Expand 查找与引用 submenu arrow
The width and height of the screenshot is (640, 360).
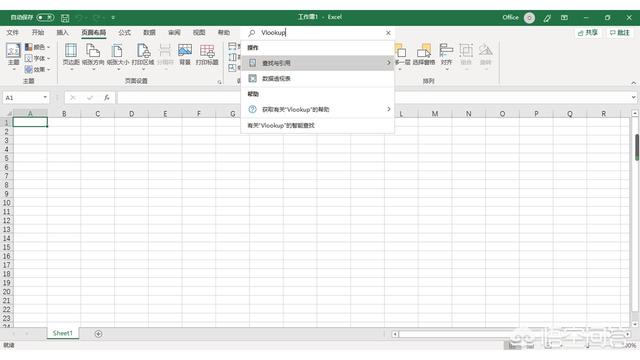coord(389,63)
